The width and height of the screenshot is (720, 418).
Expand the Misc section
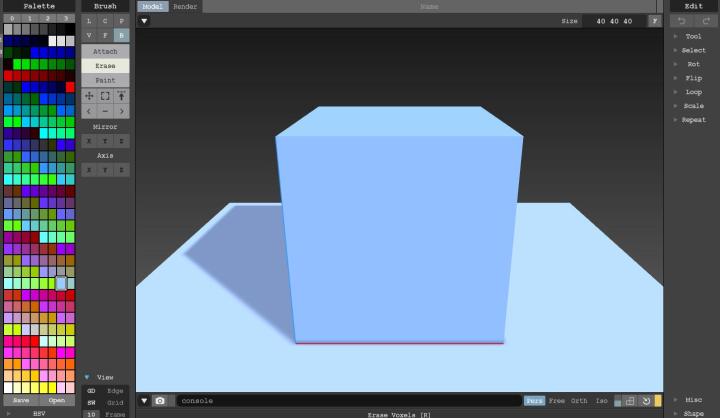tap(693, 400)
